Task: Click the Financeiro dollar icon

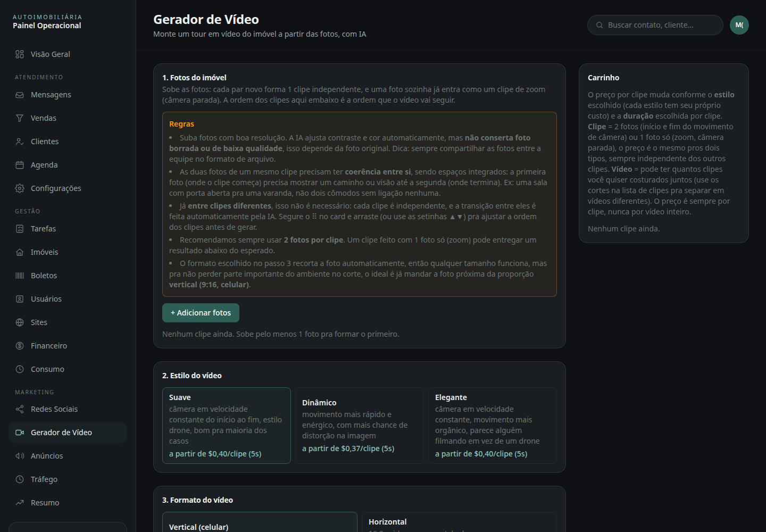Action: pos(20,346)
